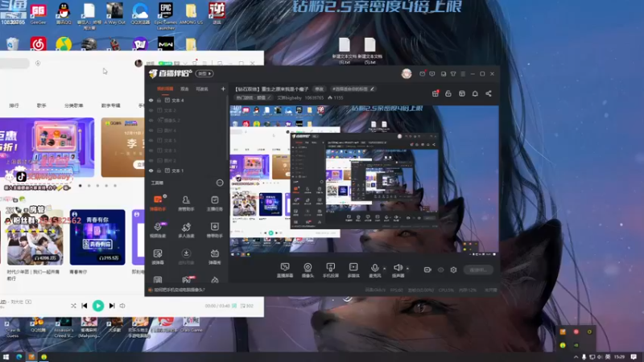Image resolution: width=644 pixels, height=362 pixels.
Task: Click the unlock padlock icon above preview
Action: click(448, 93)
